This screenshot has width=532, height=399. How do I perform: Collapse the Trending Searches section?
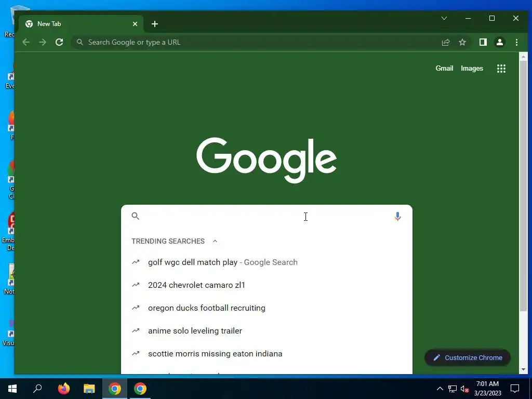pos(215,241)
